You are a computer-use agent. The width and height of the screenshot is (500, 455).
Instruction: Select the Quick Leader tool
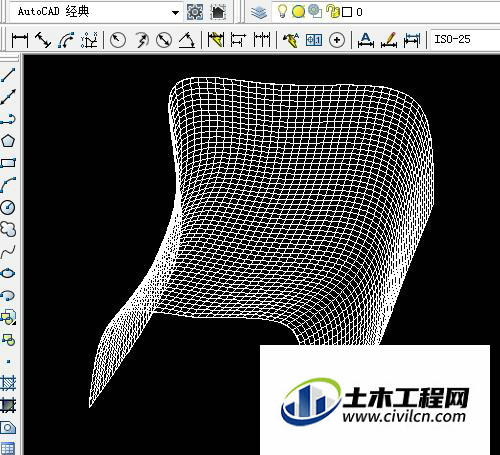coord(291,40)
